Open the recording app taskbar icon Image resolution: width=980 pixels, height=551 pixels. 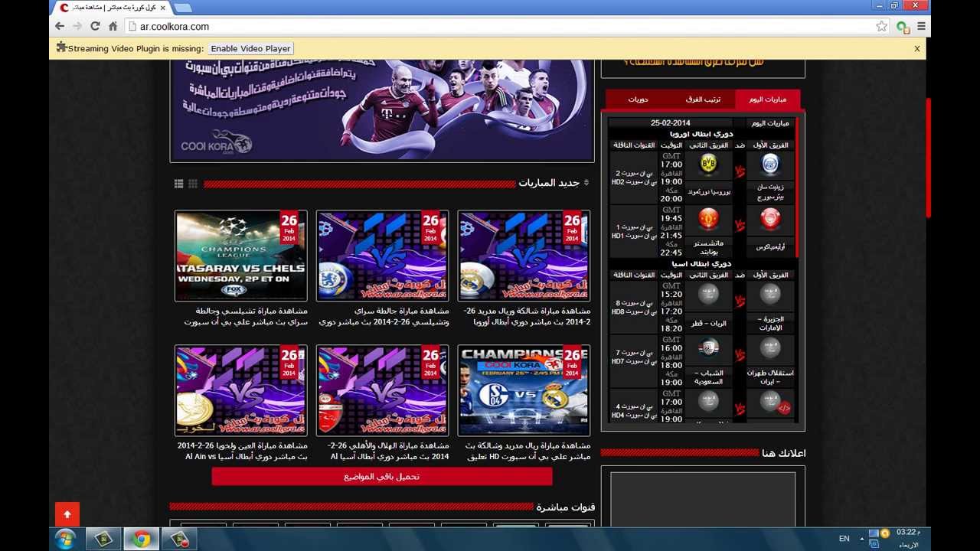[179, 539]
